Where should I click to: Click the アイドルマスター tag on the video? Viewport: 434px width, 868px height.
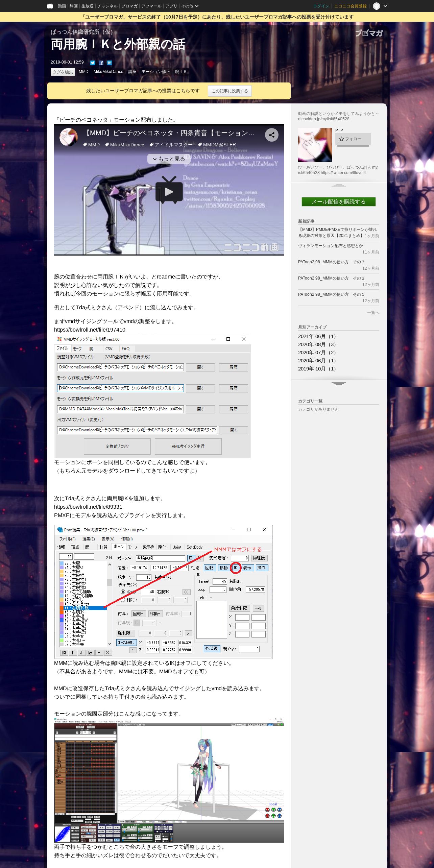(171, 145)
